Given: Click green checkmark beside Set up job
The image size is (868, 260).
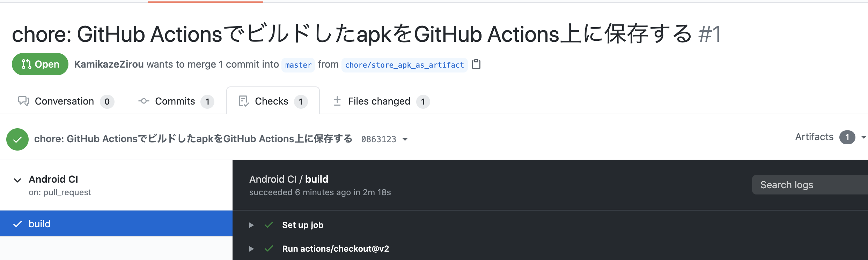Looking at the screenshot, I should [269, 225].
